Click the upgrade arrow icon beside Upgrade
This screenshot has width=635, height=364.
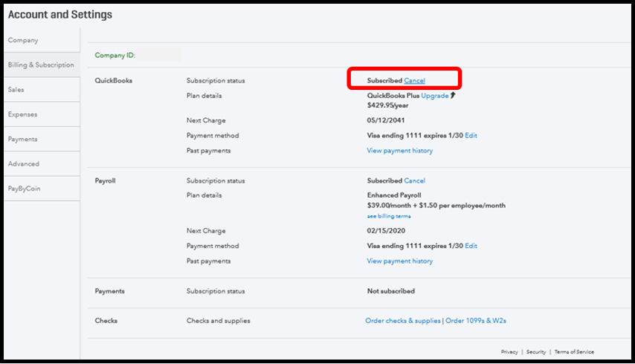453,95
